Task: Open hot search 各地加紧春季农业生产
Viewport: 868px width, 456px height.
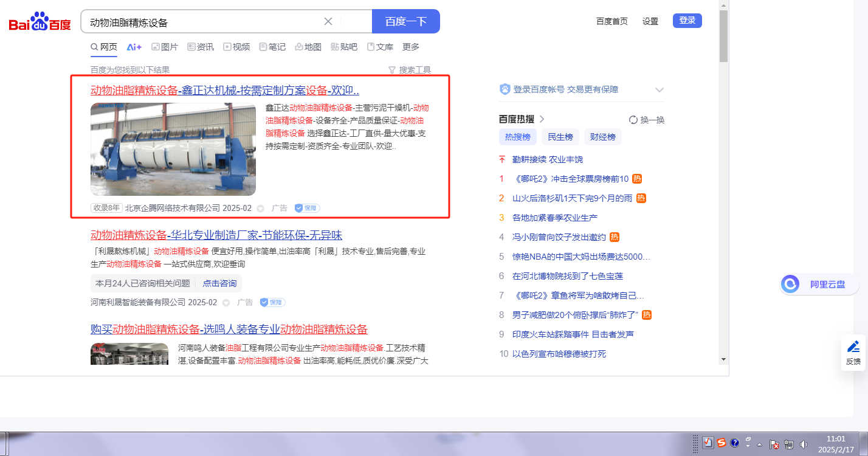Action: 555,218
